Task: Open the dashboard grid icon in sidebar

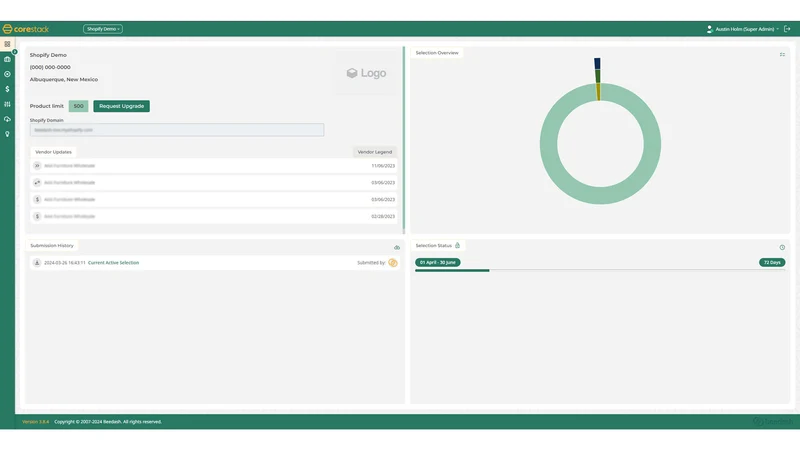Action: pos(7,44)
